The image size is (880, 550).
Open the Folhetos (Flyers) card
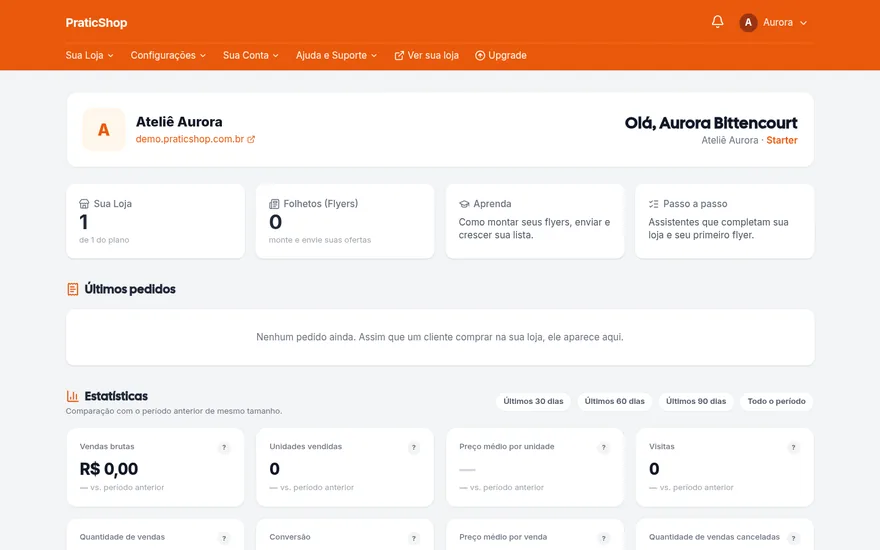click(x=345, y=221)
